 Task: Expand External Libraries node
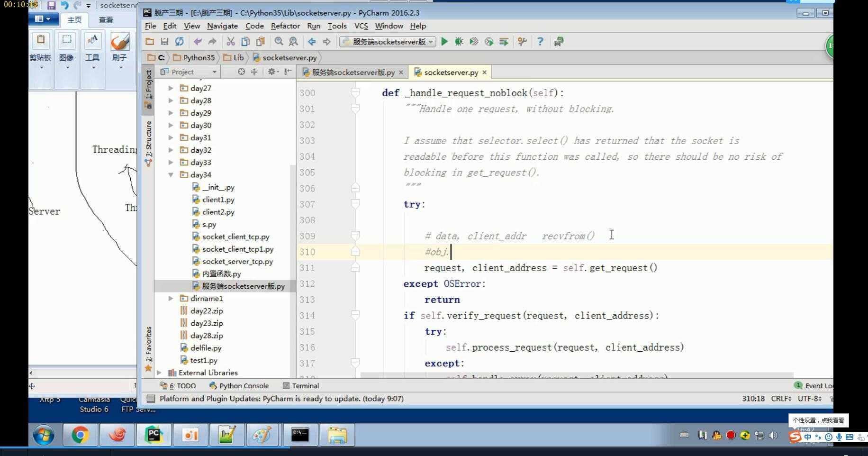pyautogui.click(x=159, y=373)
